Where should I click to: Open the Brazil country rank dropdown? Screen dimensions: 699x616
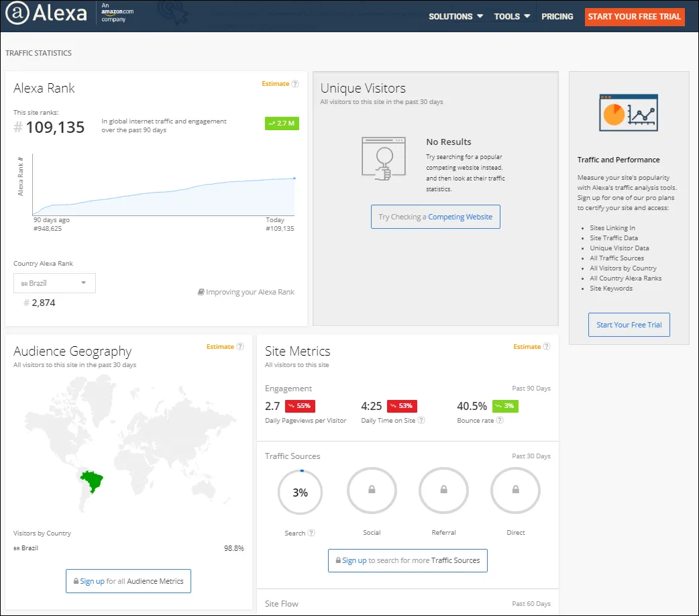click(x=54, y=283)
